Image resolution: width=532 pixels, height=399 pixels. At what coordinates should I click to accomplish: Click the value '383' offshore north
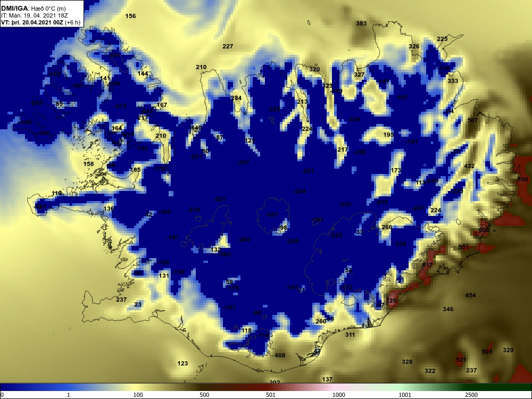pyautogui.click(x=361, y=23)
